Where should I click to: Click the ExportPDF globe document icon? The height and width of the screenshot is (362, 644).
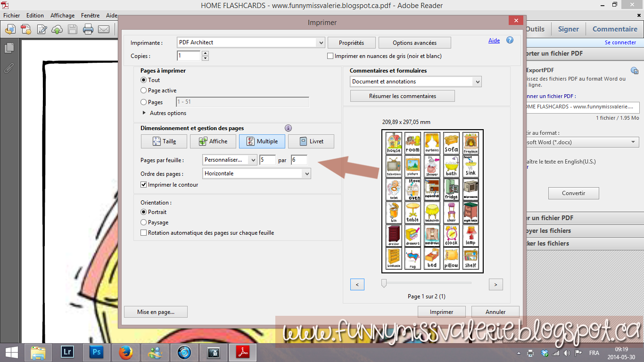pos(634,71)
